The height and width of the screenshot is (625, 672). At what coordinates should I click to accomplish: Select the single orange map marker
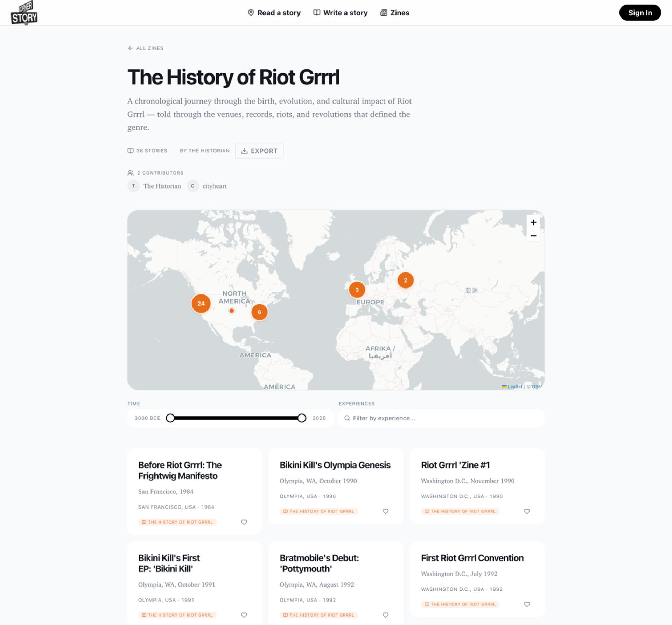(232, 311)
